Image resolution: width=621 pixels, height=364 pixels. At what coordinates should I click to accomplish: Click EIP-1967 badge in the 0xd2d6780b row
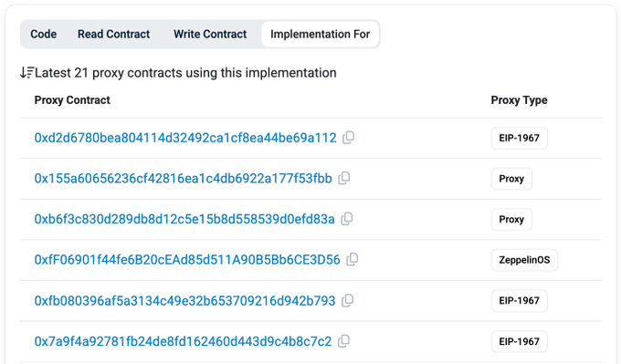(x=520, y=138)
